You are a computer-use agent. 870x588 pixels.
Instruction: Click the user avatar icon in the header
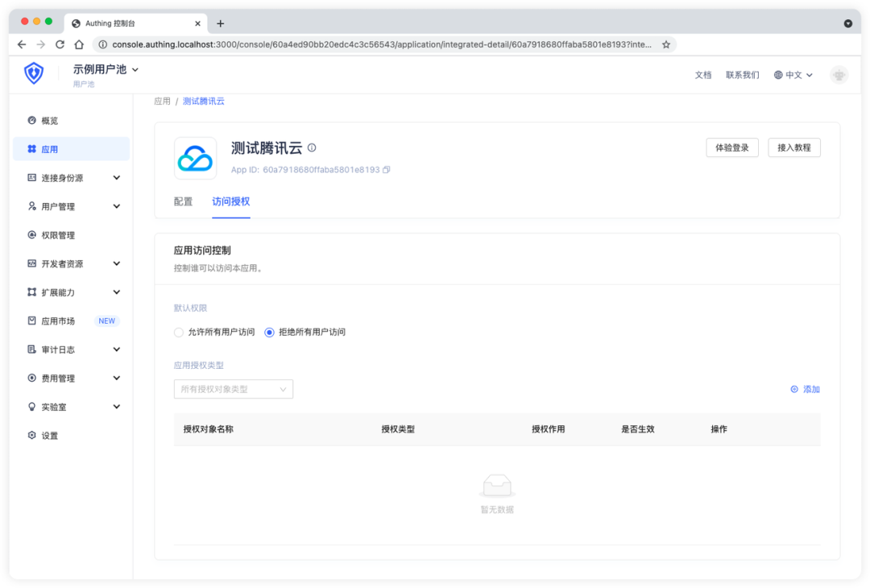point(839,74)
